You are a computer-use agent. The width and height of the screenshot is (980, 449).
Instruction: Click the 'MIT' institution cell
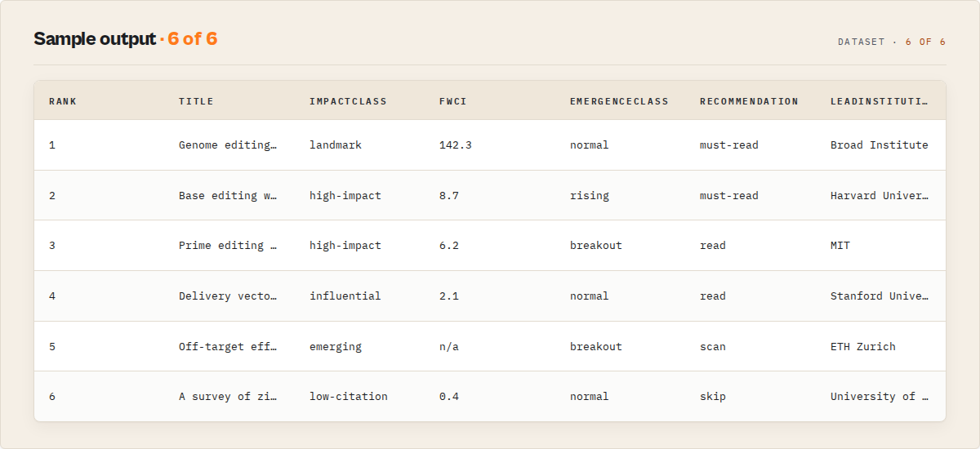coord(840,246)
